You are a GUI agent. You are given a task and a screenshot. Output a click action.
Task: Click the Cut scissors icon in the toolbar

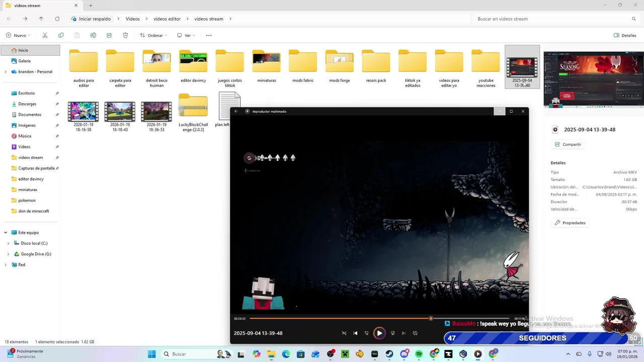pyautogui.click(x=45, y=35)
